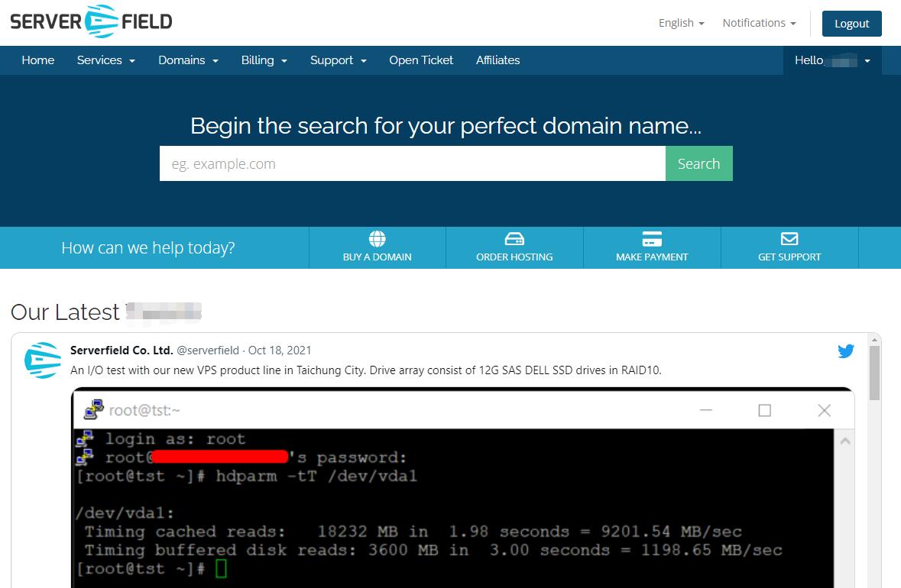Click the terminal screenshot image in the tweet

(x=462, y=487)
